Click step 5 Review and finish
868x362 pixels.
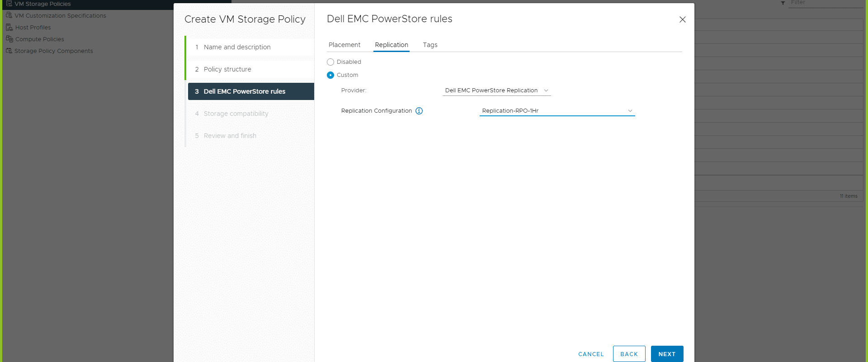pos(251,136)
